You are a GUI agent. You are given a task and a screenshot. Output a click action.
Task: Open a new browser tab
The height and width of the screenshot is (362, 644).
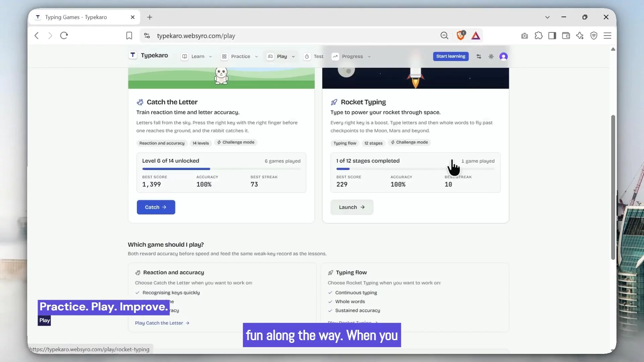pyautogui.click(x=150, y=17)
